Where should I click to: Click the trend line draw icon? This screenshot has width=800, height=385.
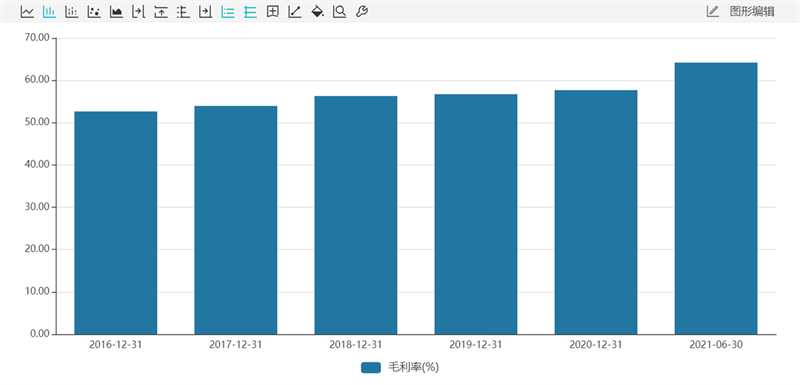[x=295, y=12]
